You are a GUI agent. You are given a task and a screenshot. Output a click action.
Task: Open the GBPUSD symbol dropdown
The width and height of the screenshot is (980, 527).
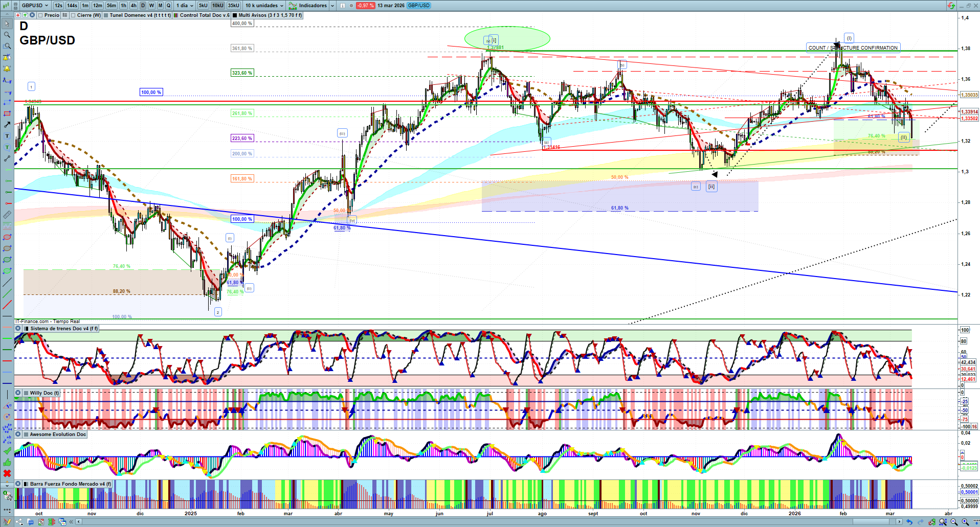point(35,6)
